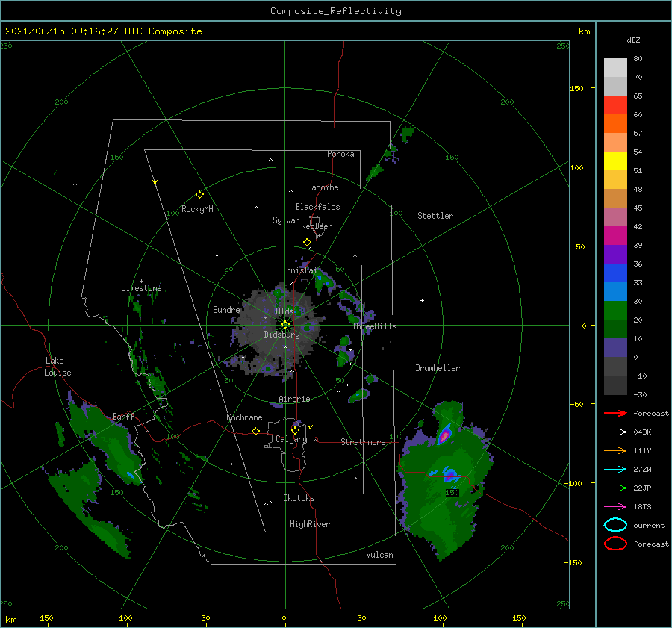Click the Airdrie label
Image resolution: width=672 pixels, height=628 pixels.
click(294, 399)
